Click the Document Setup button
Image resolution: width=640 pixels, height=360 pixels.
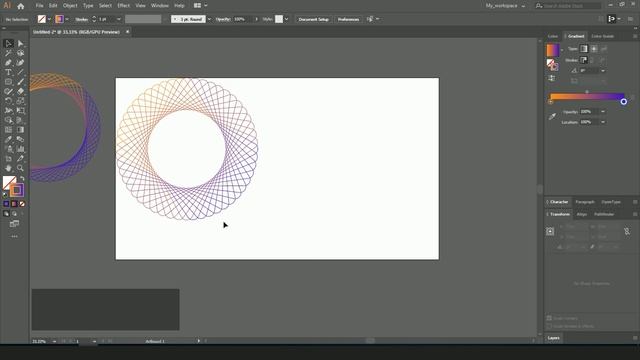point(313,19)
